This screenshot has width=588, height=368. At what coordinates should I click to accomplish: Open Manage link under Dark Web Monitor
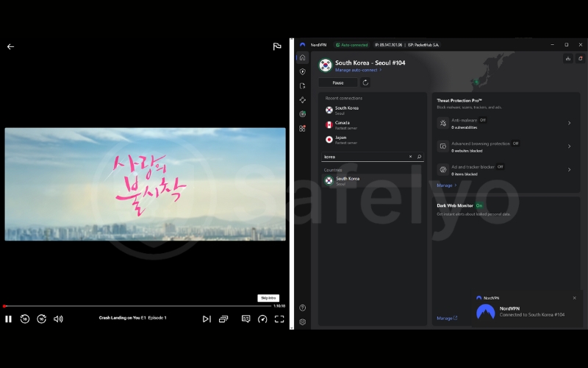pos(447,318)
